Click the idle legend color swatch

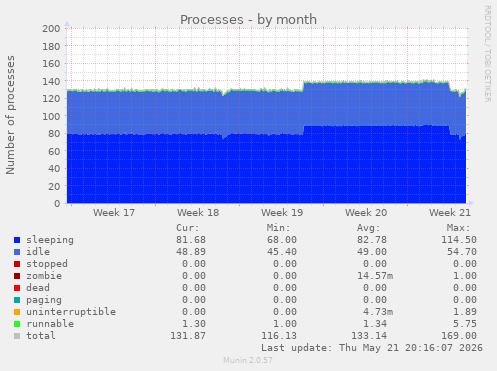[17, 252]
